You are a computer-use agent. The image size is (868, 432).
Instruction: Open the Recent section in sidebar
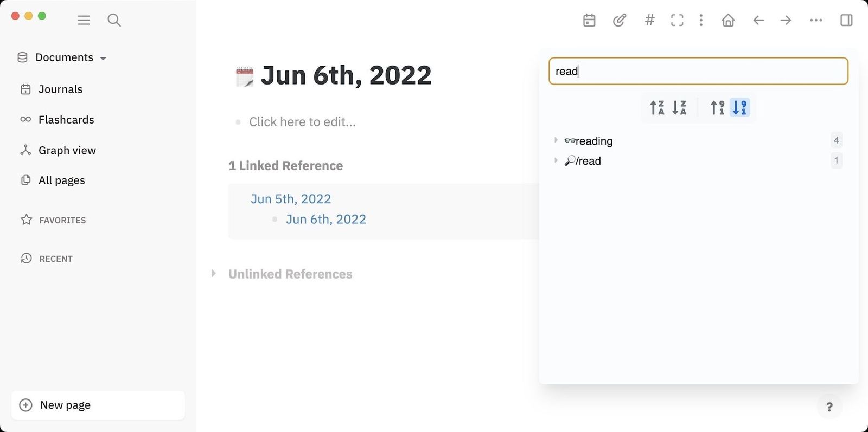click(x=55, y=259)
